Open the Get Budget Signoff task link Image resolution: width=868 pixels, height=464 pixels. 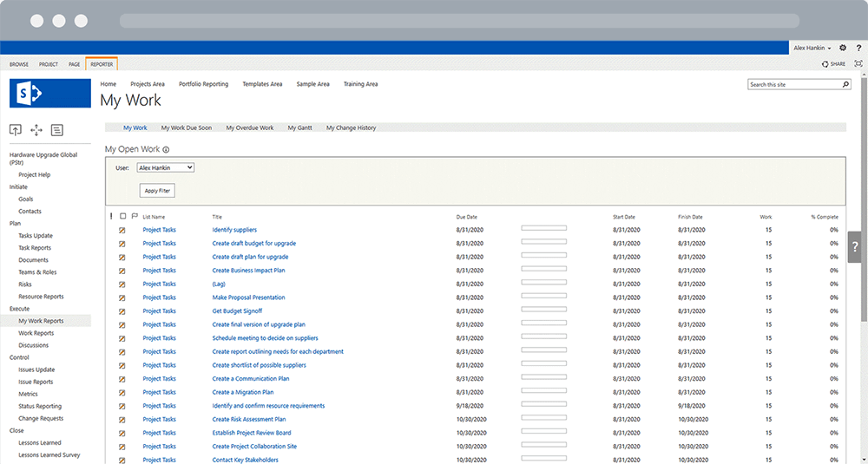pyautogui.click(x=237, y=311)
